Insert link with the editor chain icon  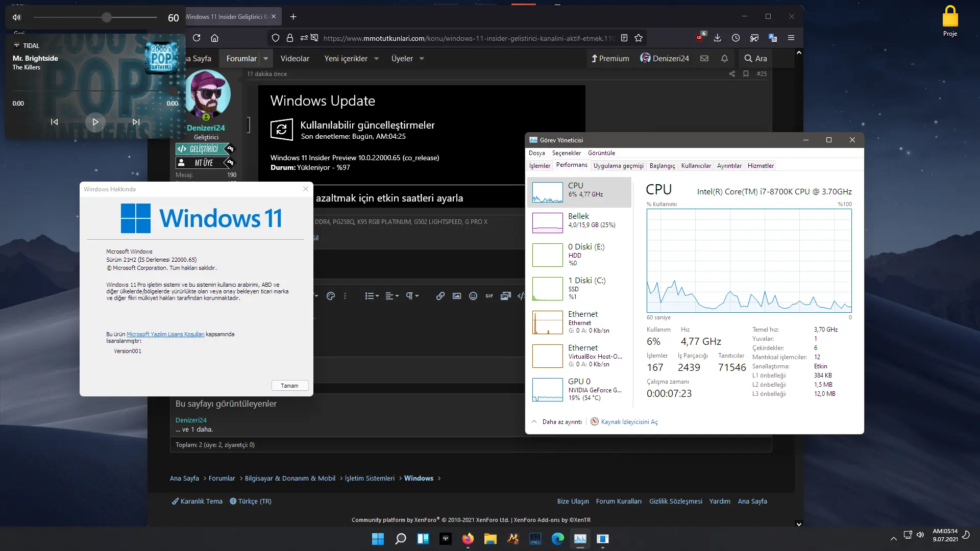[440, 296]
